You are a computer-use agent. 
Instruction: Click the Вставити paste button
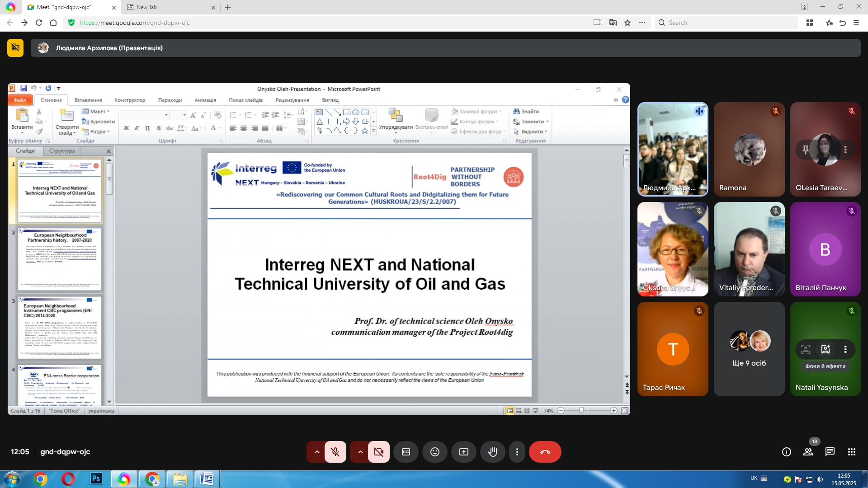pyautogui.click(x=22, y=120)
